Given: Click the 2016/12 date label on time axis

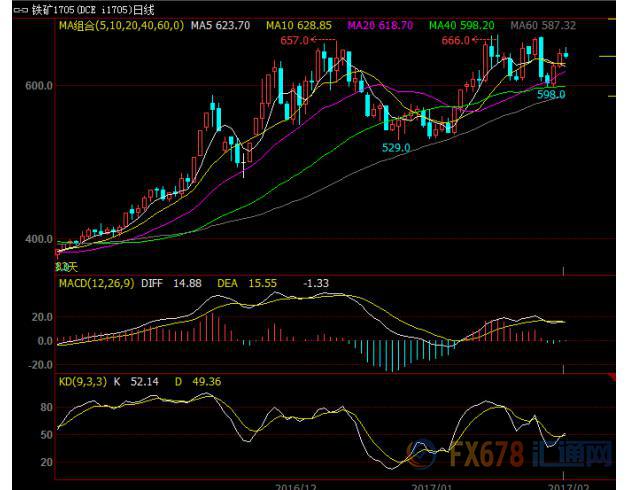Looking at the screenshot, I should pyautogui.click(x=295, y=484).
